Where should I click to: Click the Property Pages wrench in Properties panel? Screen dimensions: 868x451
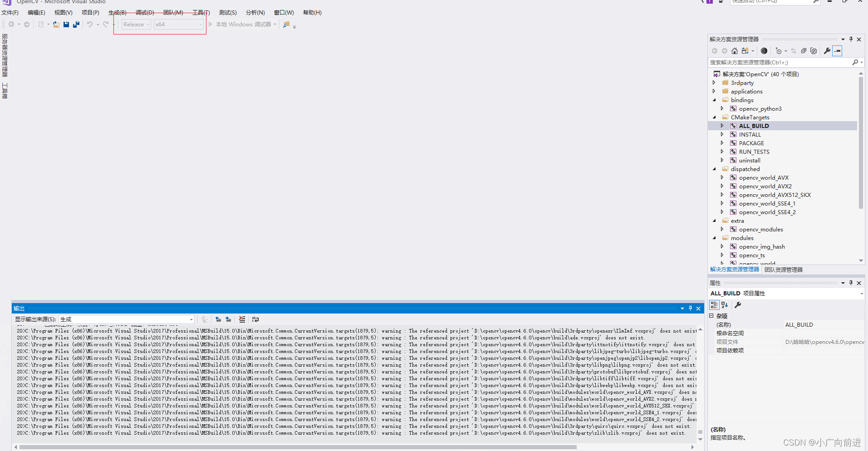click(x=738, y=305)
